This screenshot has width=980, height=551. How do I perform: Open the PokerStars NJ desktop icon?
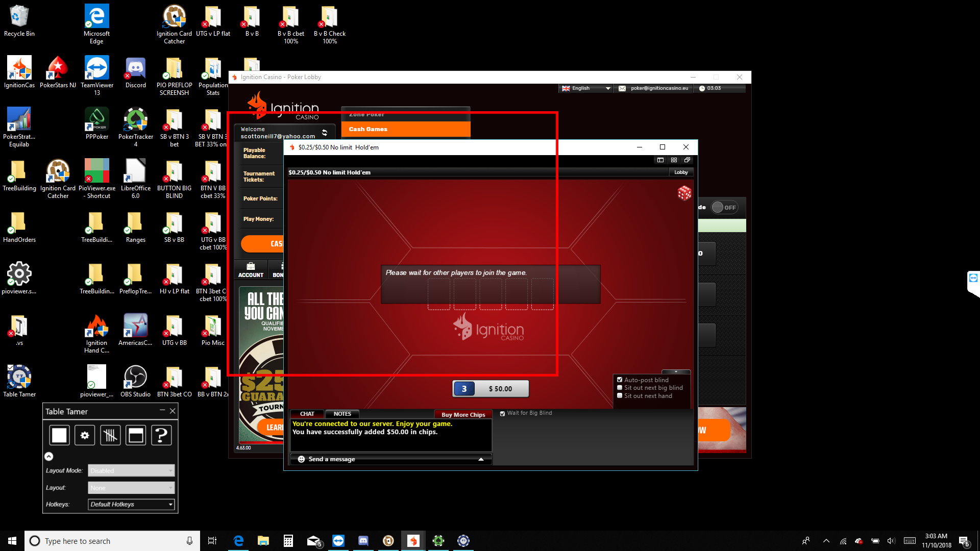pos(58,72)
